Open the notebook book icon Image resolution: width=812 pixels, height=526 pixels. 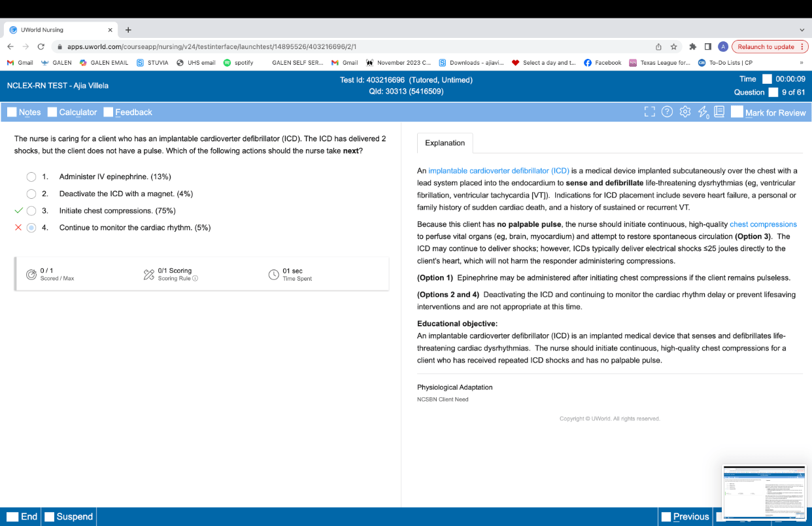click(x=719, y=112)
